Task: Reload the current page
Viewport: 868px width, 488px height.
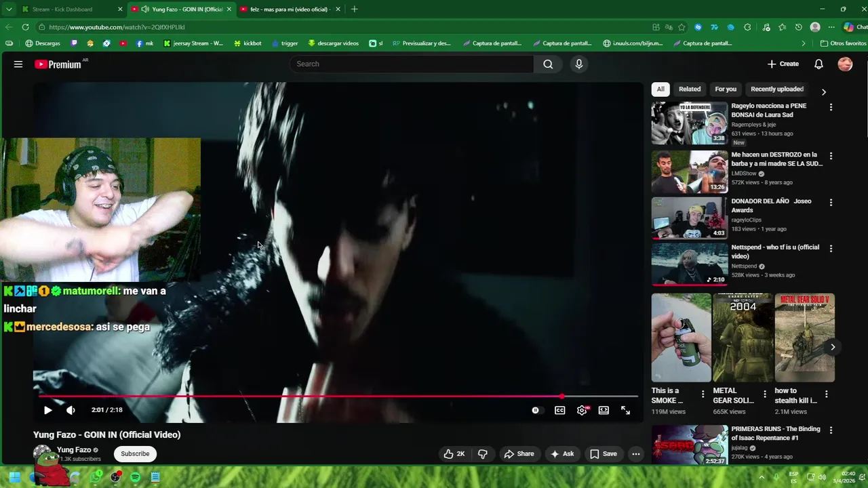Action: pyautogui.click(x=25, y=27)
